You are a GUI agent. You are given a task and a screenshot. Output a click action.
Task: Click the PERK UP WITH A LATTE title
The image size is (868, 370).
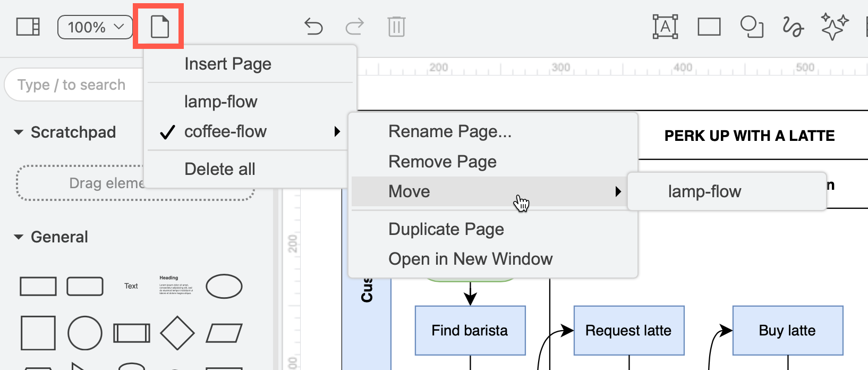[750, 136]
